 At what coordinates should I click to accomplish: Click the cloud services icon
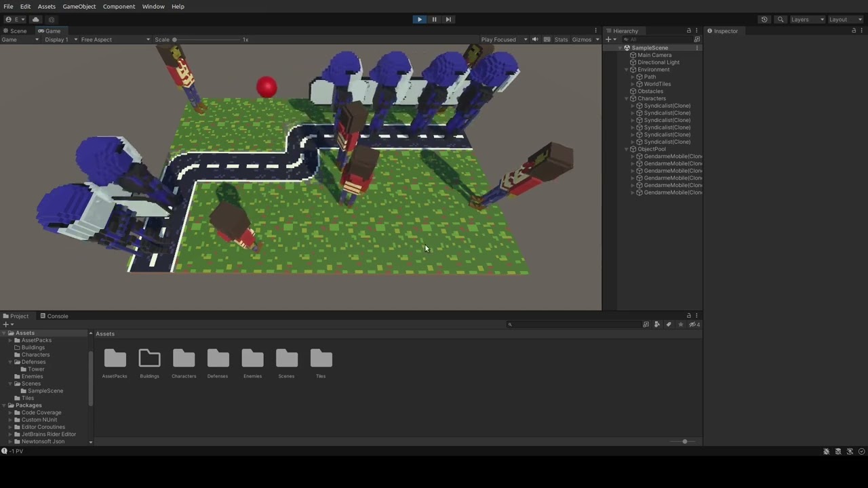[36, 20]
